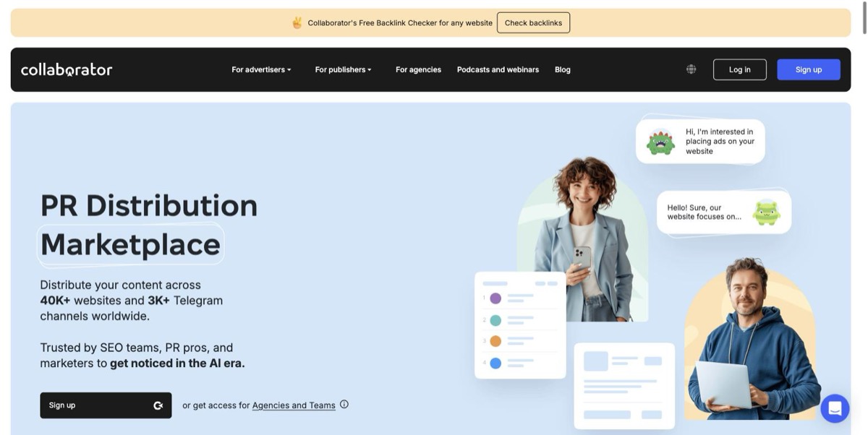Click the purple dot in the list card

(x=495, y=298)
